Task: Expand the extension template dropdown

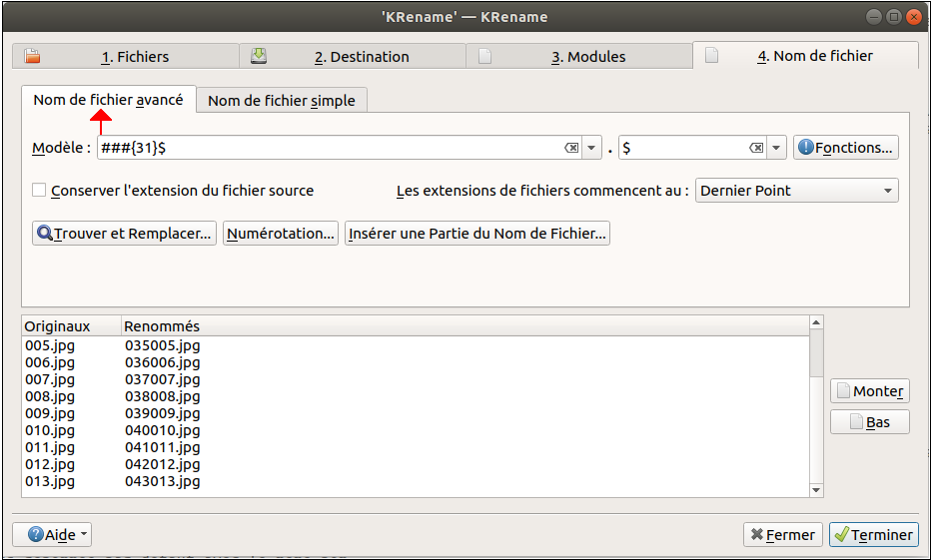Action: [x=776, y=148]
